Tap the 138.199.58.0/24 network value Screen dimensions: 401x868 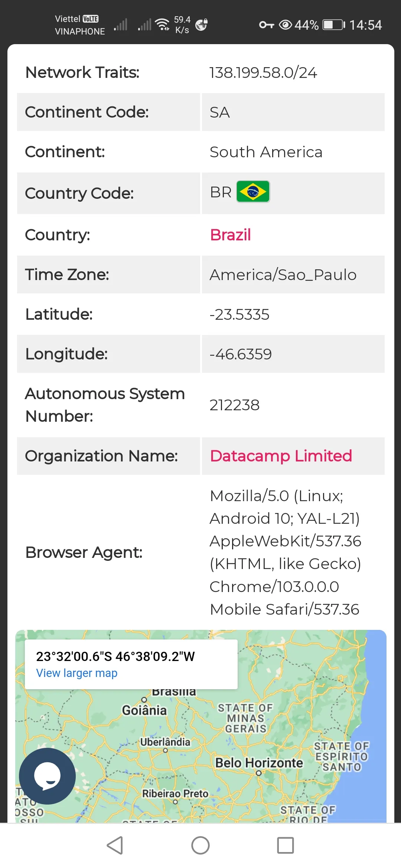(x=263, y=73)
